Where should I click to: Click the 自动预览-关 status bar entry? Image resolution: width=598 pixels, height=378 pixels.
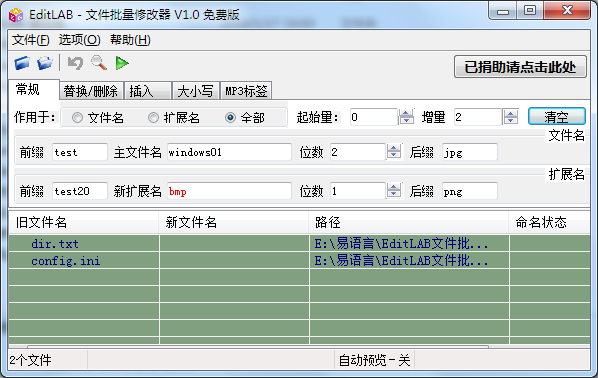375,360
